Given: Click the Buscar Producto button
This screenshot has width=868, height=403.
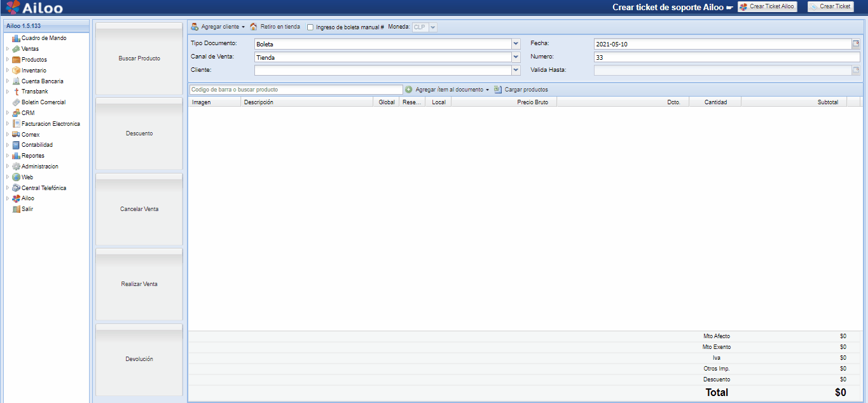Looking at the screenshot, I should pyautogui.click(x=139, y=58).
